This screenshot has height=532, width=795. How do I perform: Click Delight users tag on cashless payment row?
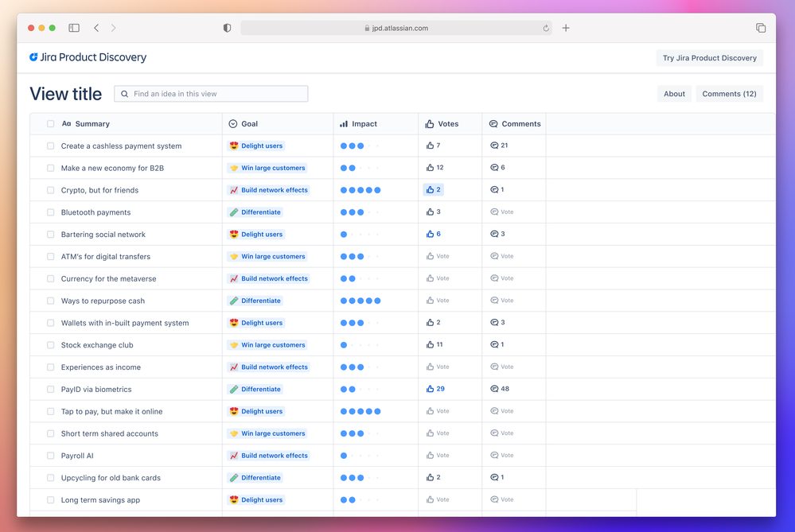(256, 146)
